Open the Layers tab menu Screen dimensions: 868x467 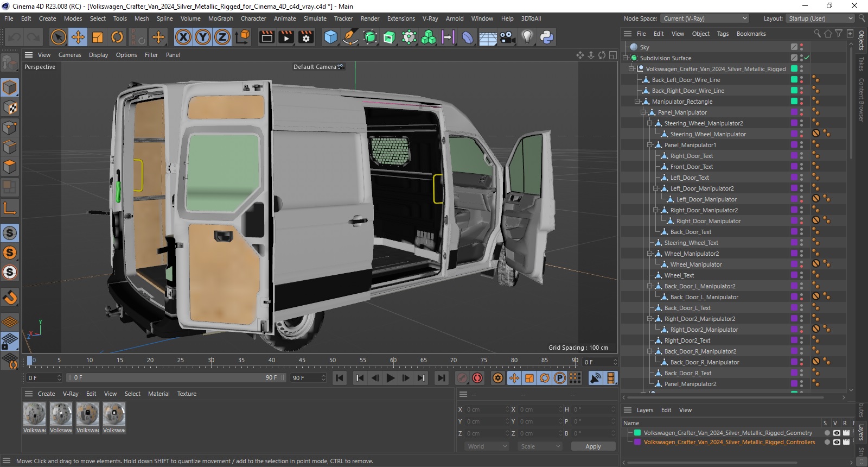[x=645, y=410]
